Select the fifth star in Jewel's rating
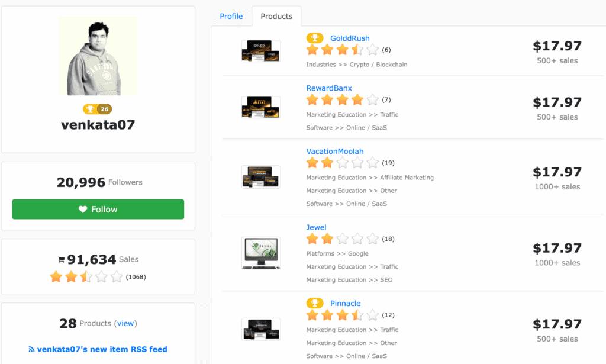 (x=372, y=239)
